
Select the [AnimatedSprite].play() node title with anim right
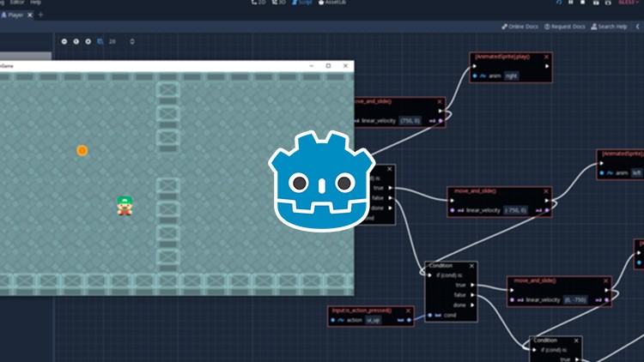(x=502, y=57)
